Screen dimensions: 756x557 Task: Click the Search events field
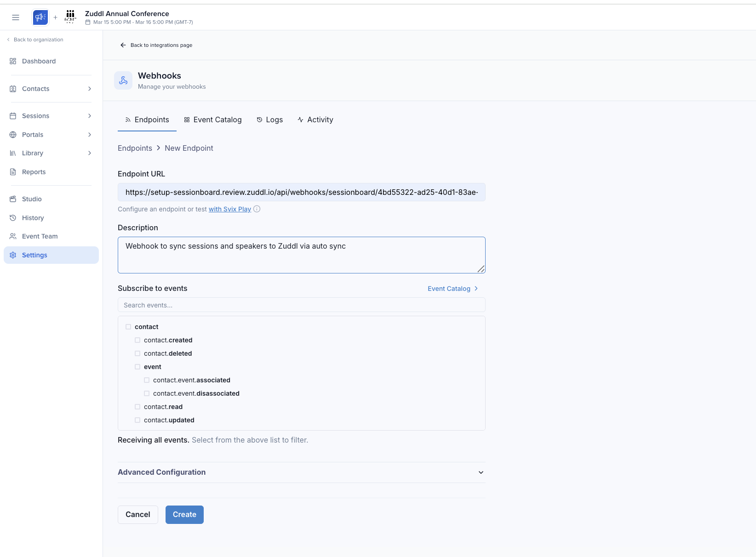point(302,305)
